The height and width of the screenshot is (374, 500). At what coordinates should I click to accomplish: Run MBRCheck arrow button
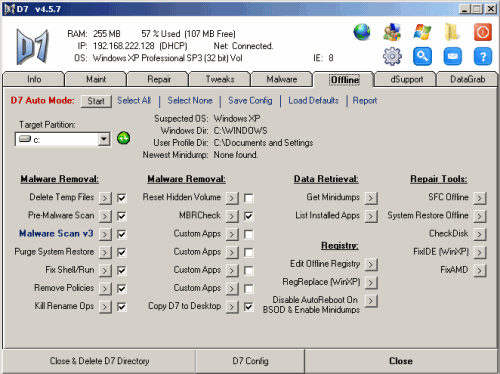pyautogui.click(x=232, y=216)
